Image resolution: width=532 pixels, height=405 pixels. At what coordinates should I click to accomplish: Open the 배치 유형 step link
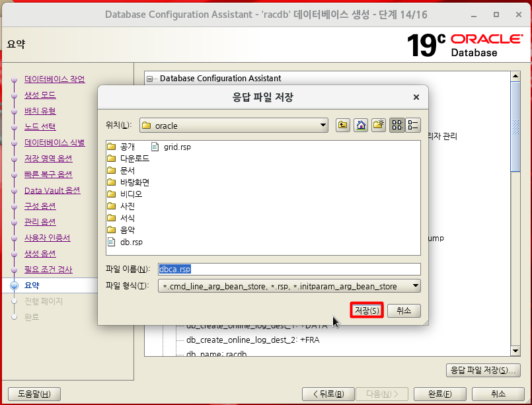(40, 111)
